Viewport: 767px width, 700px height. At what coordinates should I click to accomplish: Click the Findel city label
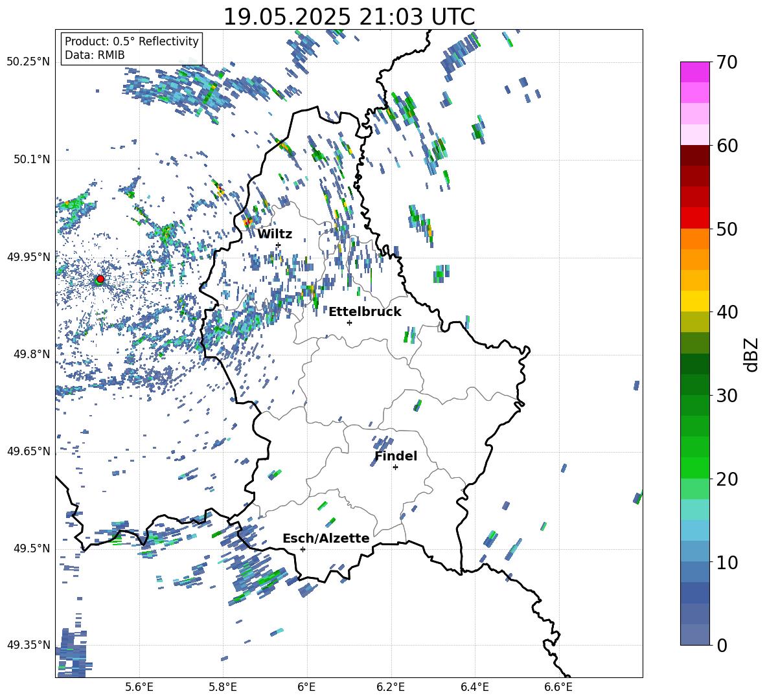pos(396,456)
